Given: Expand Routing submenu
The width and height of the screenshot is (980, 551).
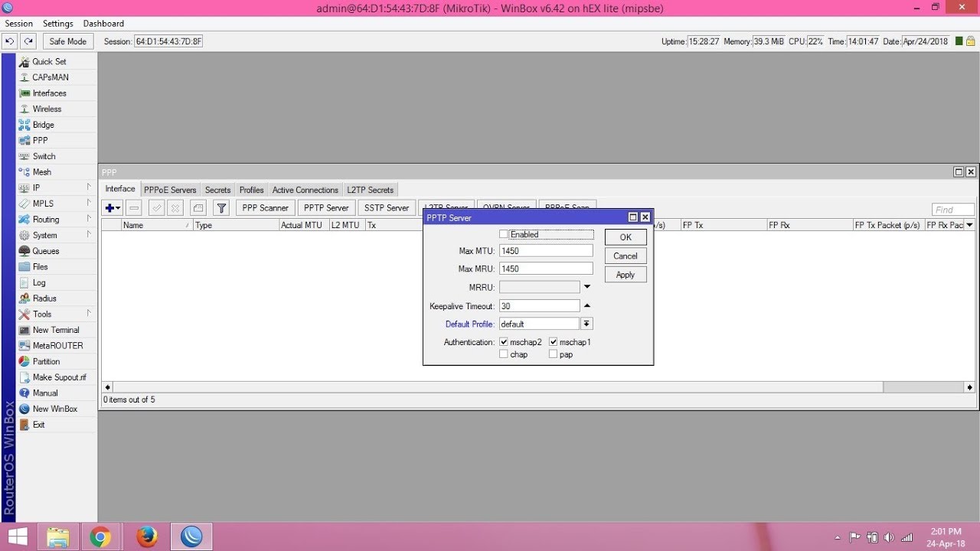Looking at the screenshot, I should [89, 219].
